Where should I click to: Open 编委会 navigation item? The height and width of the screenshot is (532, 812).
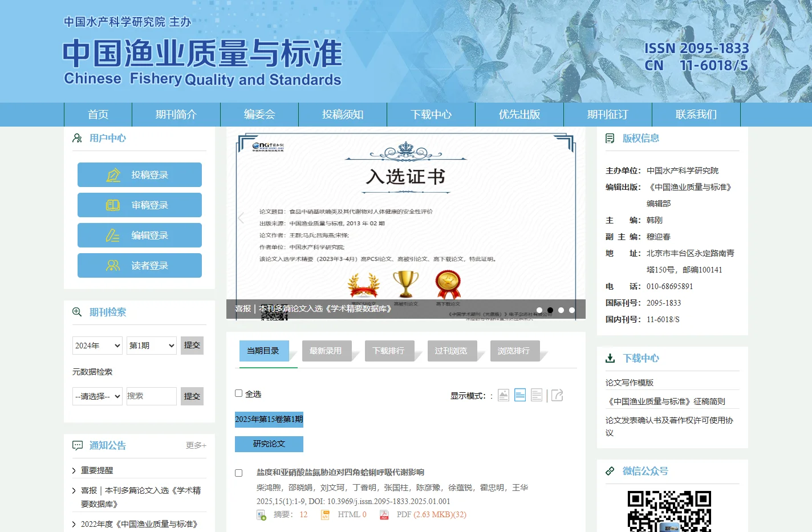point(259,115)
